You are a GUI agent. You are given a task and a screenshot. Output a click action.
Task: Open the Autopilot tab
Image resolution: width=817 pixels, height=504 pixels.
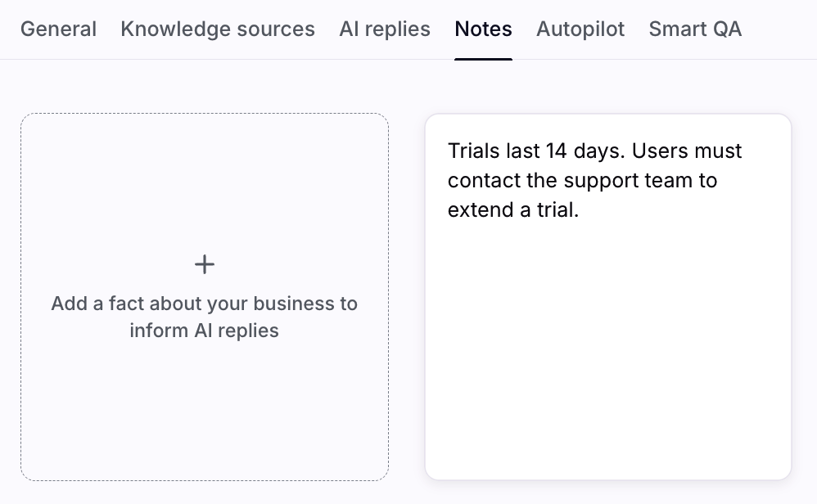(x=580, y=29)
